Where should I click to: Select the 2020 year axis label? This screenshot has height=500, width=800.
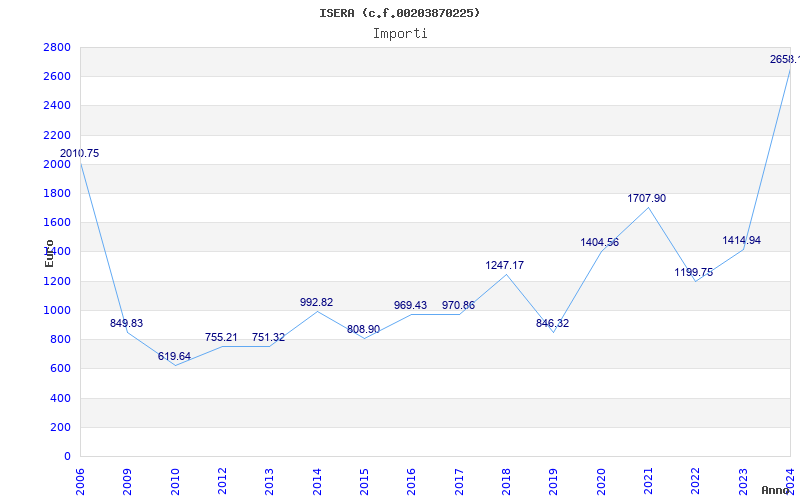click(601, 482)
